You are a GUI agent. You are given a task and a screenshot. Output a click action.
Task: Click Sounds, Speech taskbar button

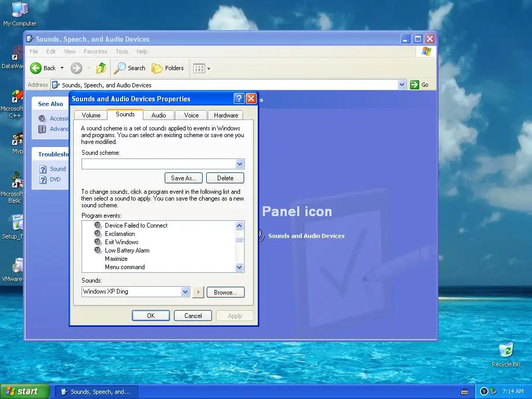(96, 392)
